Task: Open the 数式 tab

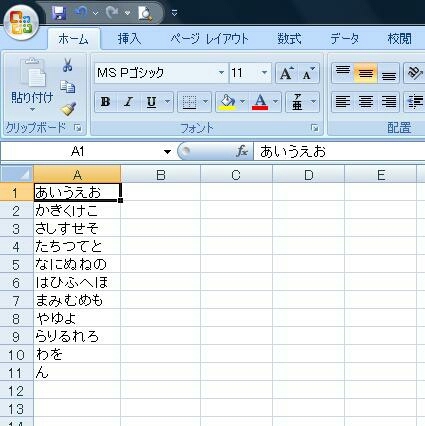Action: pyautogui.click(x=289, y=39)
